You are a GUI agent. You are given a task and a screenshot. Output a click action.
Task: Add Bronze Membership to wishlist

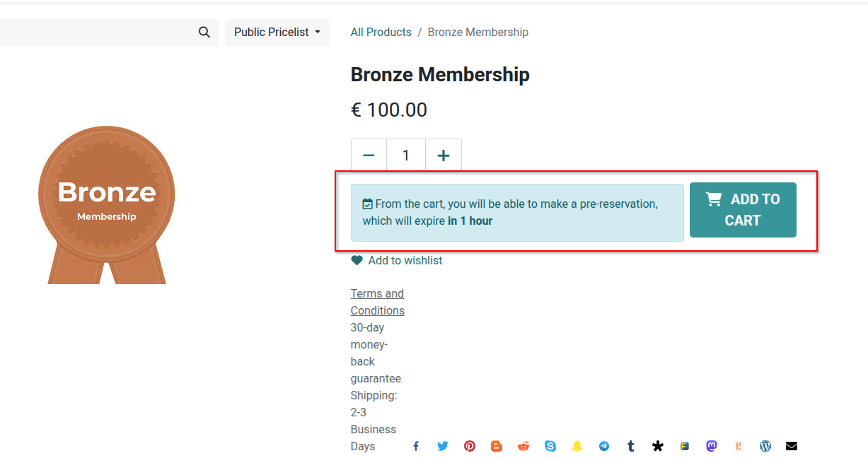pos(397,260)
